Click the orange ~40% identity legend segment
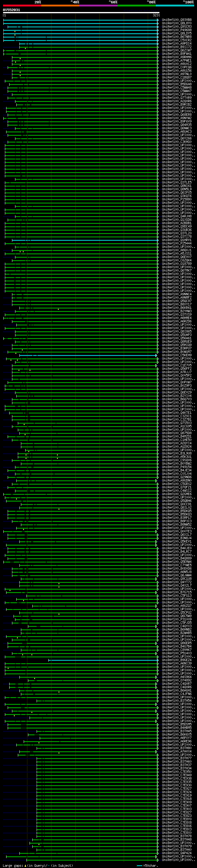197x868 pixels. pos(60,6)
